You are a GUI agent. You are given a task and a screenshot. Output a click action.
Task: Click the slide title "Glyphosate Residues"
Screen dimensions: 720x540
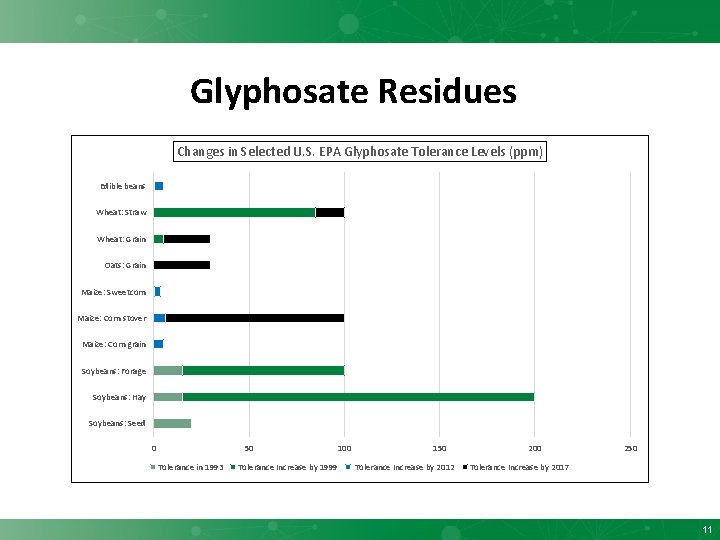click(353, 91)
